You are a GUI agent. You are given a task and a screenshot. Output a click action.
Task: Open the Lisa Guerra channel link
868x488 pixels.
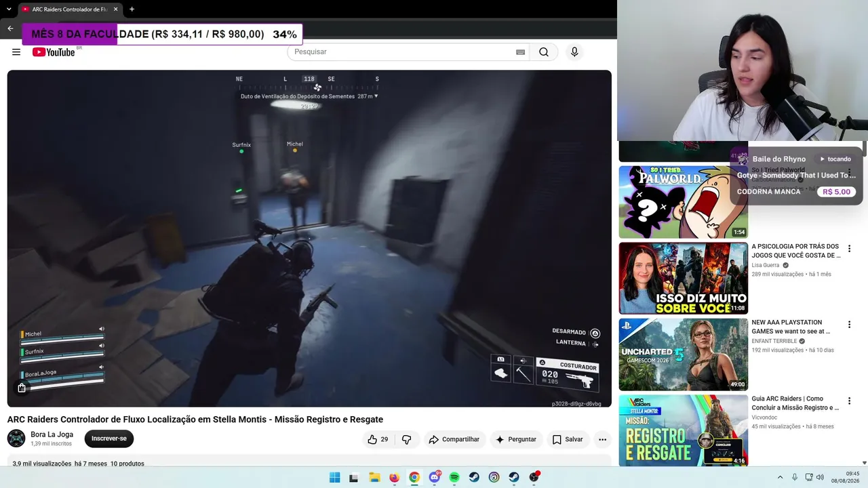(766, 265)
